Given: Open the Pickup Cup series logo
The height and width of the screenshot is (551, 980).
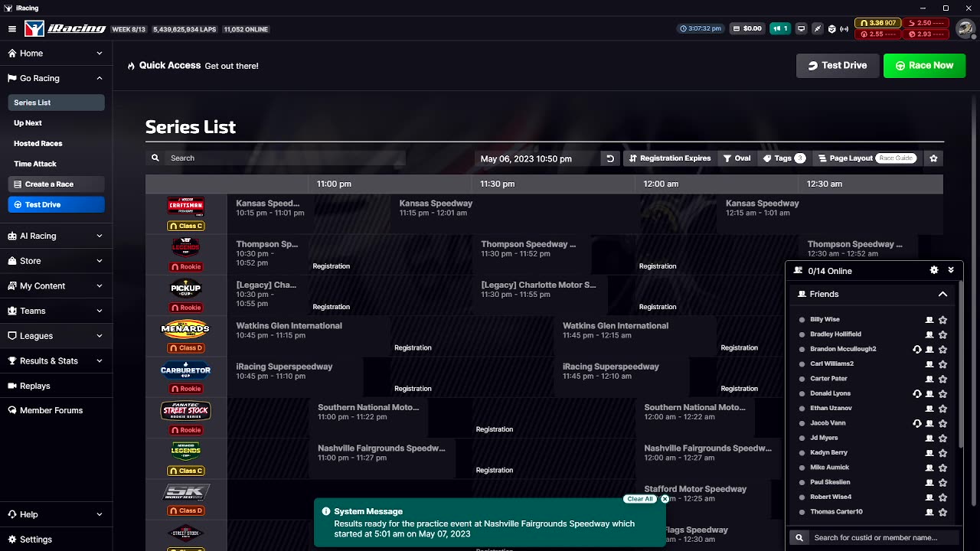Looking at the screenshot, I should 186,289.
